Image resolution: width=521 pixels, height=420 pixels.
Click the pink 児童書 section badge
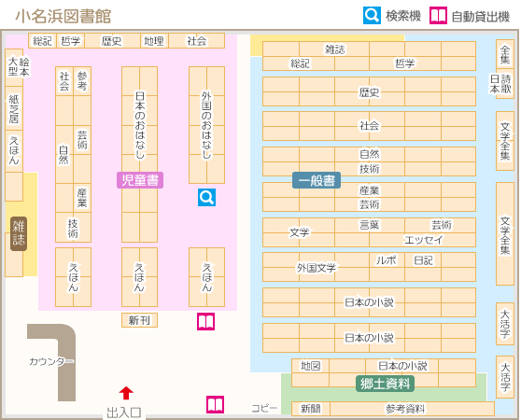click(140, 180)
